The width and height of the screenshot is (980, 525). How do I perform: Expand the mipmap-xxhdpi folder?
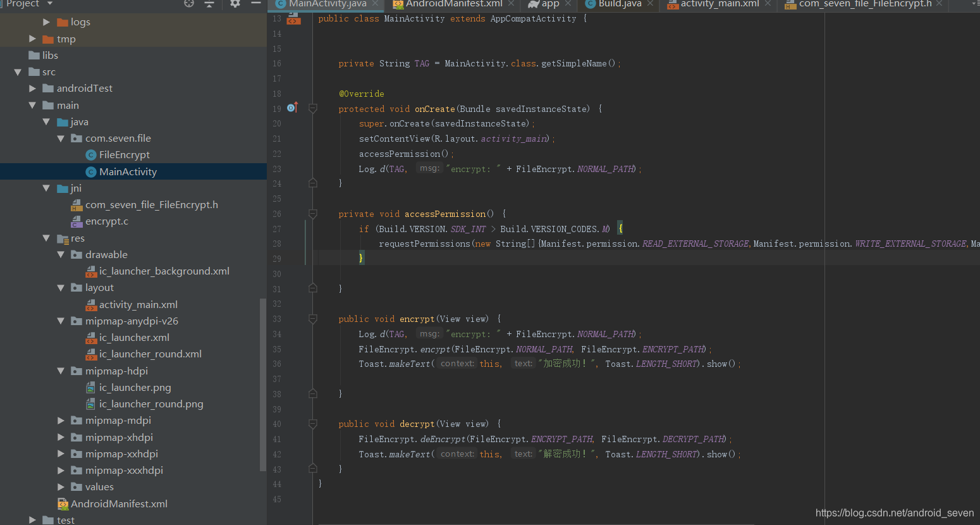click(x=61, y=454)
